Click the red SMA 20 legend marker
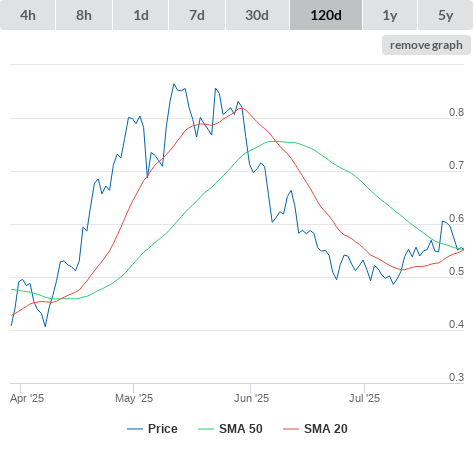The image size is (474, 455). coord(291,429)
